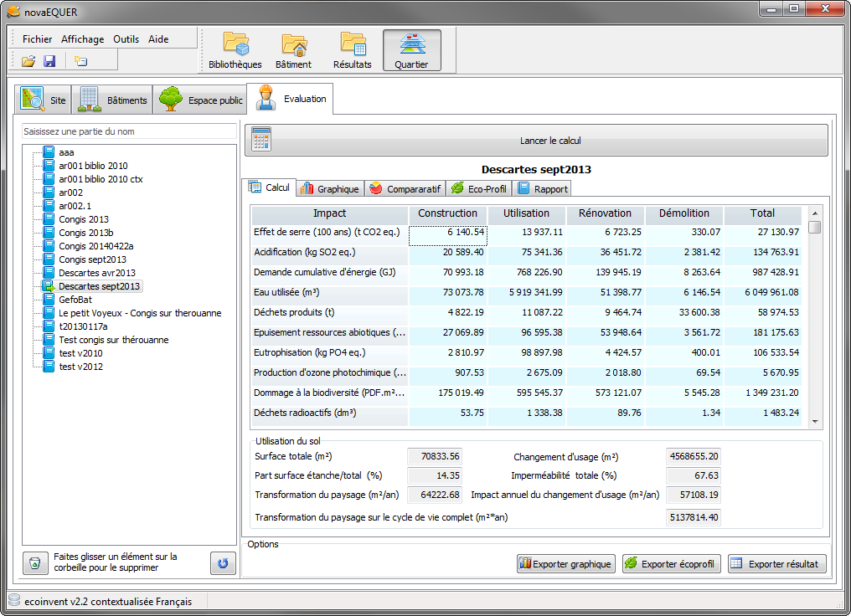Click the table scrollbar down arrow
The image size is (851, 616).
click(815, 421)
